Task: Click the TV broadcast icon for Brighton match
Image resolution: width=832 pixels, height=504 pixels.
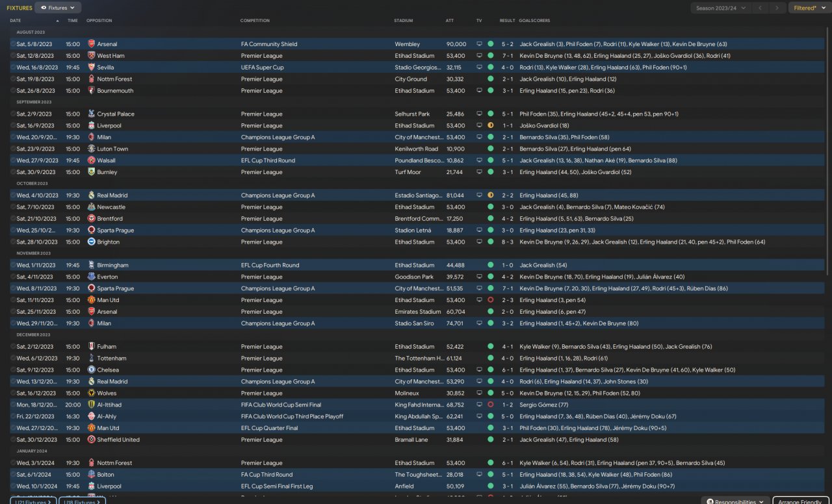Action: pyautogui.click(x=480, y=242)
